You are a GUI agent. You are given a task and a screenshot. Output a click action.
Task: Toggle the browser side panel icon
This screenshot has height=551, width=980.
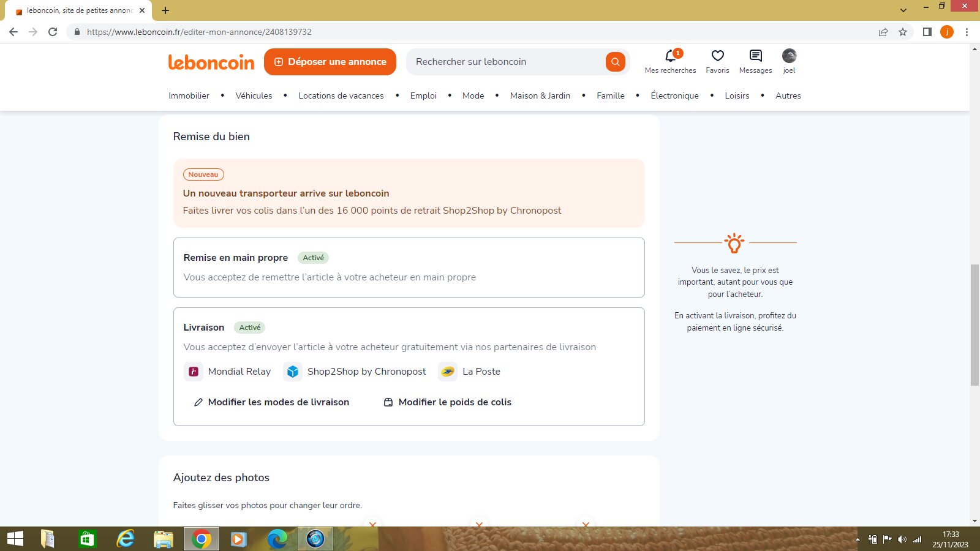[x=927, y=32]
